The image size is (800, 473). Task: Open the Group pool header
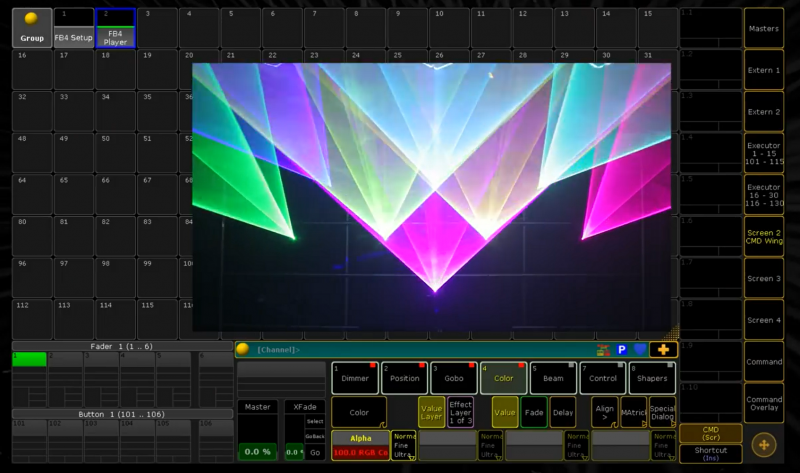click(x=32, y=28)
